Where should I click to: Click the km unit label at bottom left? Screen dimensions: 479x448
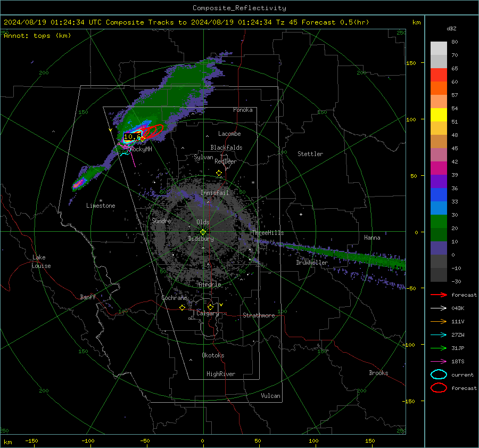pyautogui.click(x=7, y=442)
